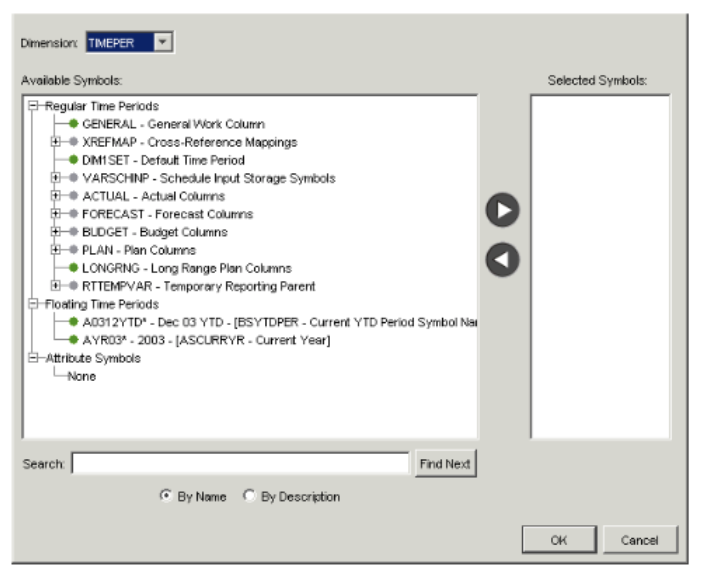
Task: Select the By Description radio button
Action: [x=249, y=497]
